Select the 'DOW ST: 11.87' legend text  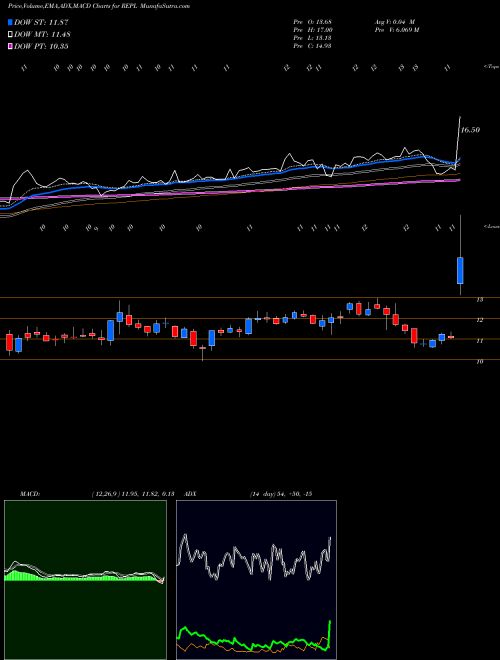pyautogui.click(x=41, y=22)
